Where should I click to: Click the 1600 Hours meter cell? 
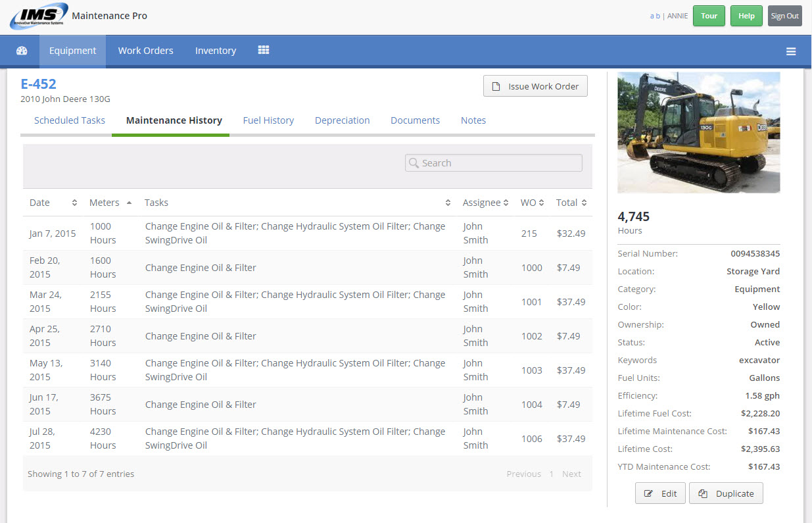[x=103, y=268]
